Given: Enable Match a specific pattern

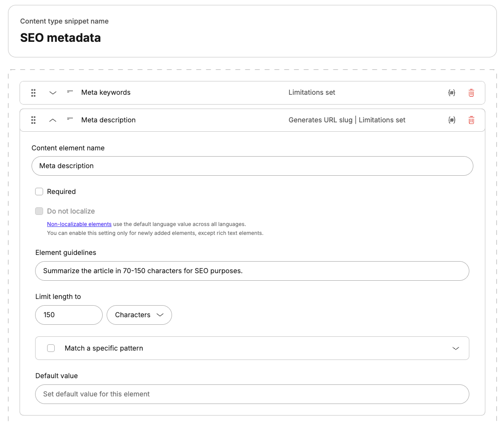Looking at the screenshot, I should click(x=51, y=348).
